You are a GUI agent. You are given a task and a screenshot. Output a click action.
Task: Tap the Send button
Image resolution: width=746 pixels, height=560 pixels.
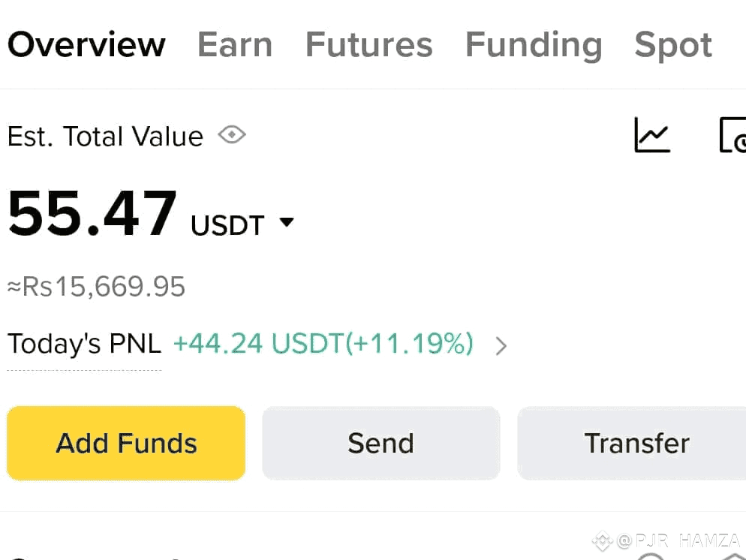(x=381, y=443)
